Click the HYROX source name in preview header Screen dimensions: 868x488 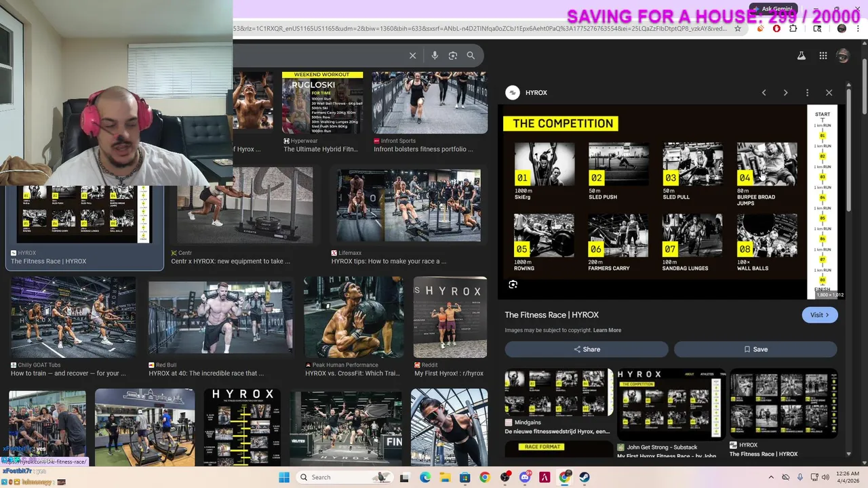(x=536, y=93)
